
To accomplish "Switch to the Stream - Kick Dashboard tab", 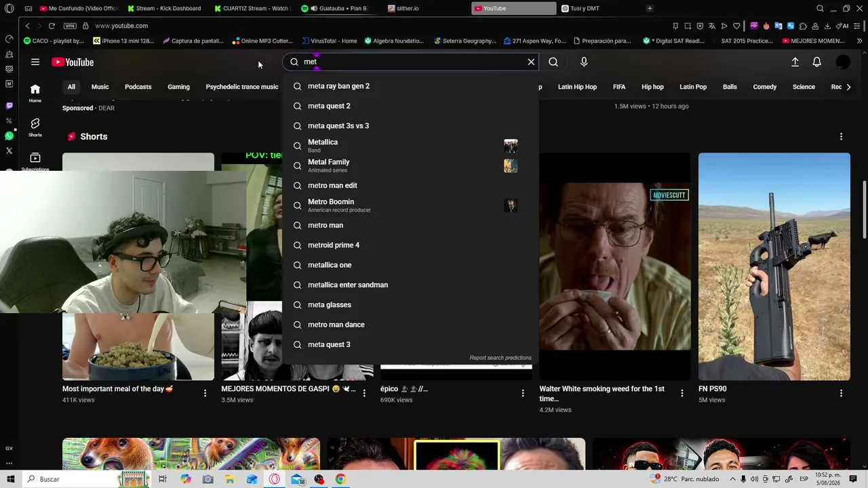I will (165, 9).
